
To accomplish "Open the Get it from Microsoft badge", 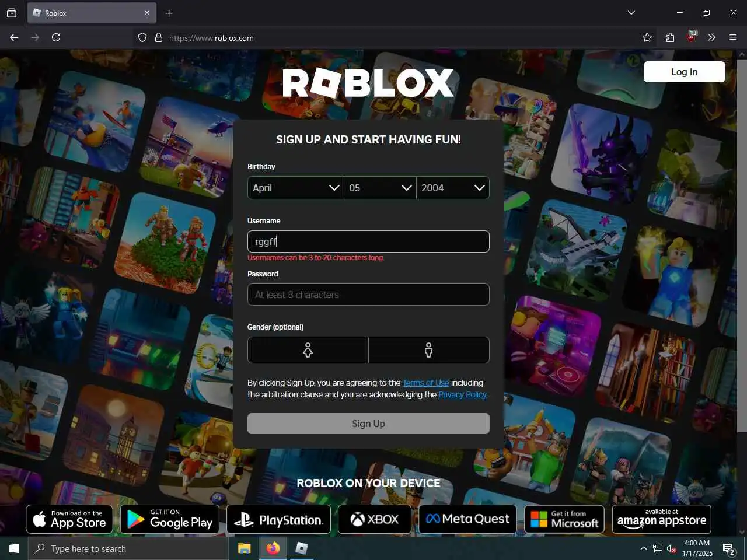I will 564,519.
